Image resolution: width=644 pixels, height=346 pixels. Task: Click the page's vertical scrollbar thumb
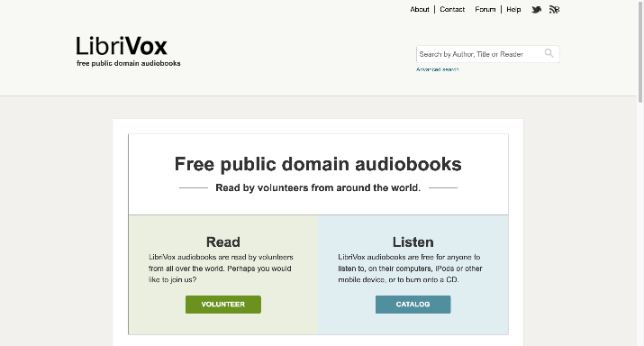640,51
